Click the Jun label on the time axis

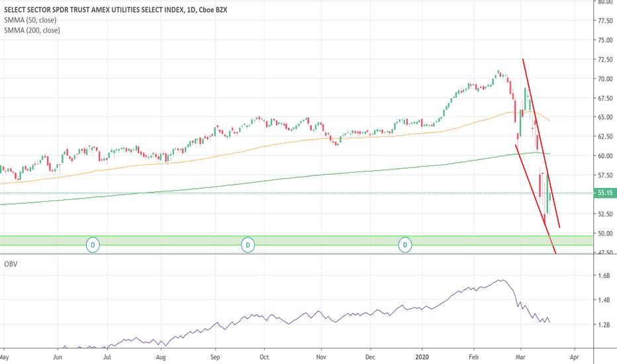point(58,357)
